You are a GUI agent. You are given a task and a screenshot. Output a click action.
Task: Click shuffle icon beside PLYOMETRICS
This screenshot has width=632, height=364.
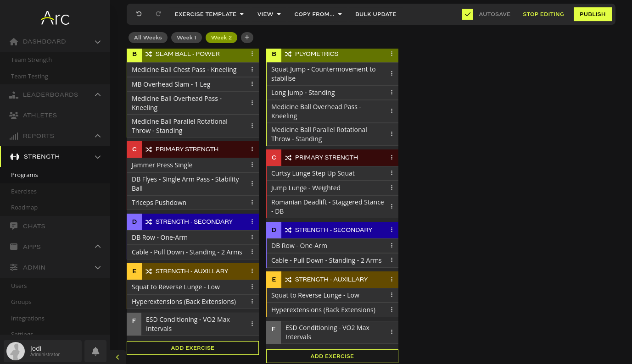[288, 54]
